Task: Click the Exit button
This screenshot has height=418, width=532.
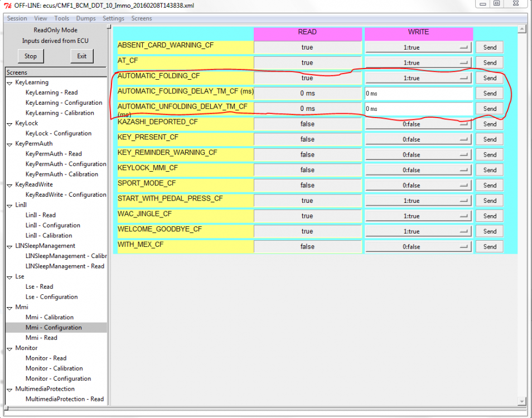Action: click(82, 56)
